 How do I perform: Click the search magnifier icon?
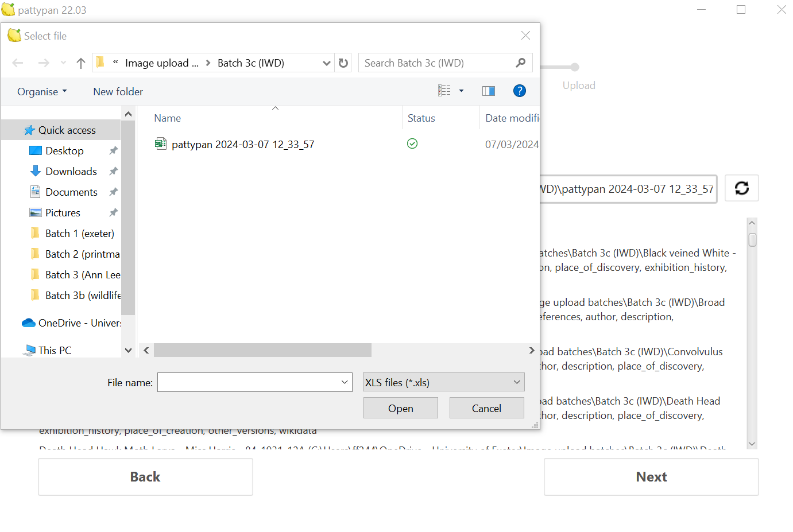pyautogui.click(x=521, y=63)
